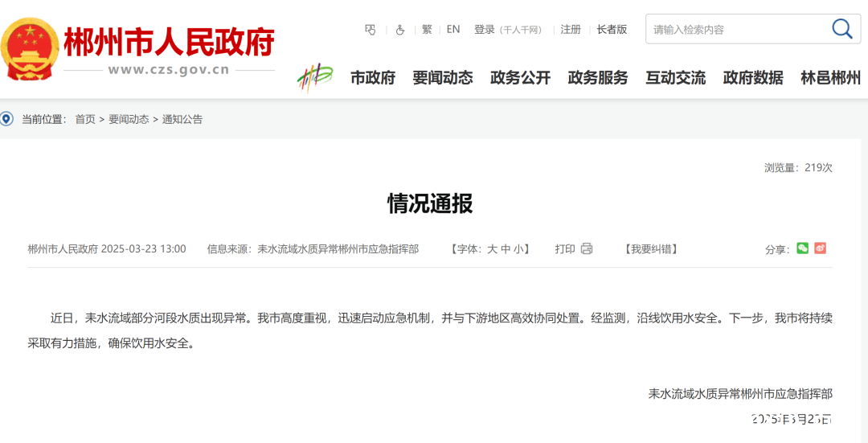Click the signature 耒水流域水质异常郴州市应急指挥部 at bottom

[x=740, y=394]
